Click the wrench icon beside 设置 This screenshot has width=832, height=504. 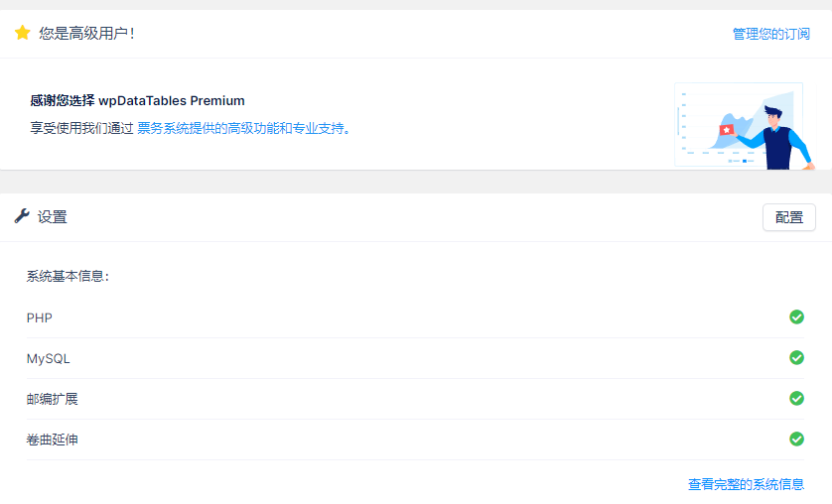(x=22, y=216)
